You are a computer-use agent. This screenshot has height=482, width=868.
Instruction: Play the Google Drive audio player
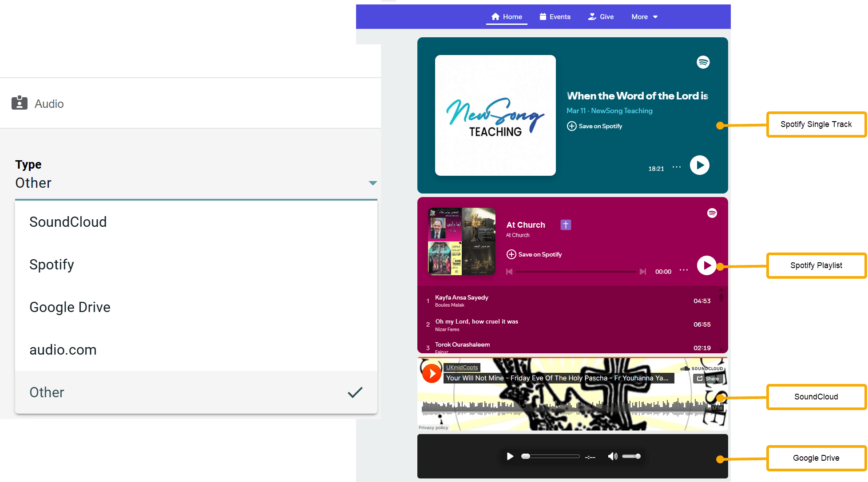click(510, 456)
